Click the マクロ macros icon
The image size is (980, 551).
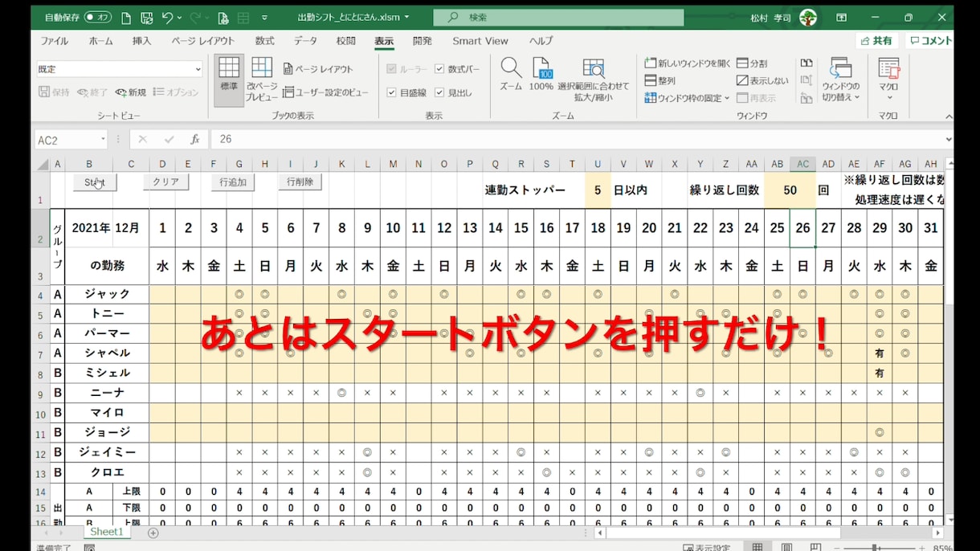(888, 69)
